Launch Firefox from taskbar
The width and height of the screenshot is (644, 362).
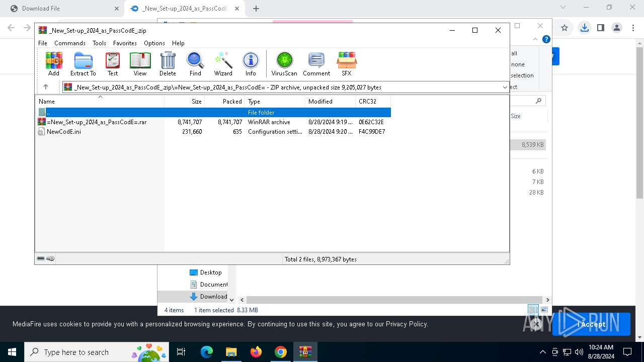coord(256,352)
